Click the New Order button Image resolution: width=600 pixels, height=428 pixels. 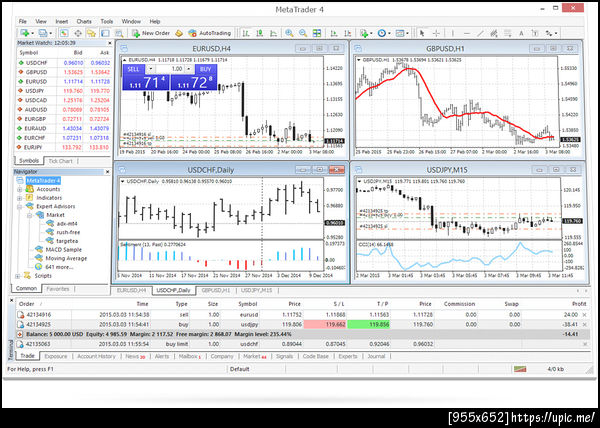click(x=151, y=33)
